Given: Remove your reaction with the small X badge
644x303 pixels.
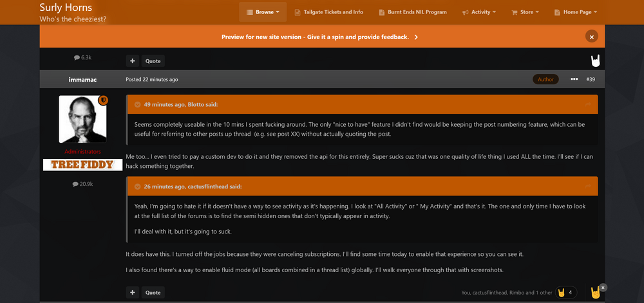Looking at the screenshot, I should pyautogui.click(x=603, y=287).
